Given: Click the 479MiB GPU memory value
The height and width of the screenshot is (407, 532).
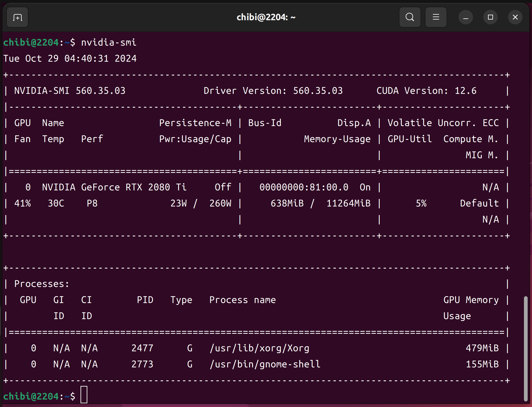Looking at the screenshot, I should pos(482,348).
